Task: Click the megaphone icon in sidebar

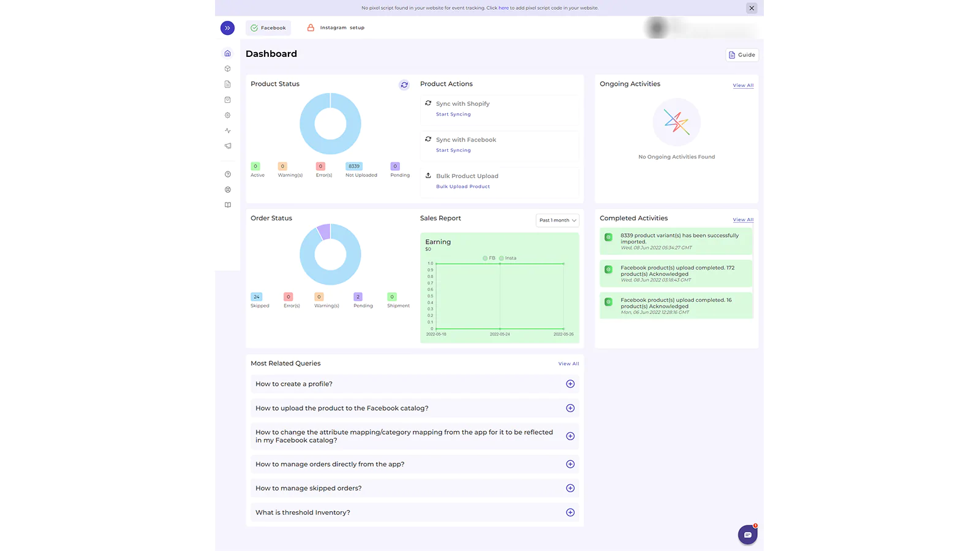Action: (228, 146)
